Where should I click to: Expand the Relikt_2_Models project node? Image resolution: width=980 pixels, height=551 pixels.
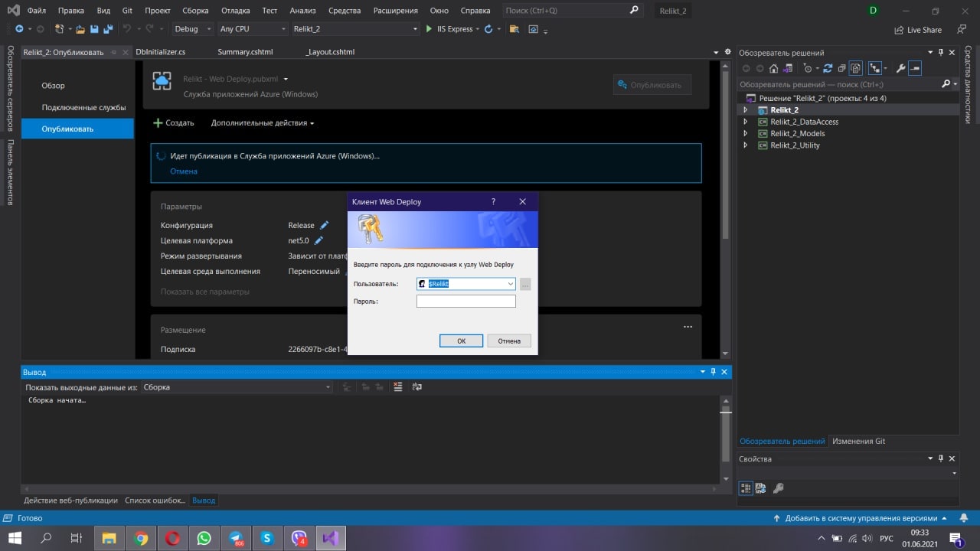(x=745, y=134)
